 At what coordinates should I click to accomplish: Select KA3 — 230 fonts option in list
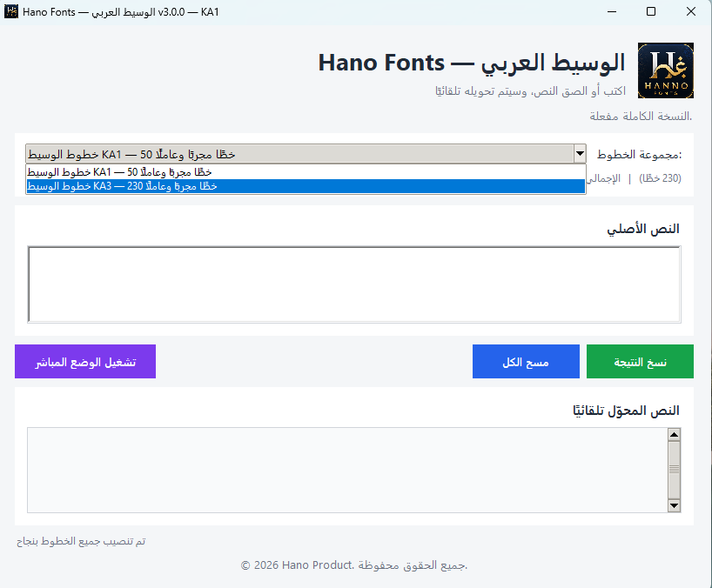pos(306,186)
